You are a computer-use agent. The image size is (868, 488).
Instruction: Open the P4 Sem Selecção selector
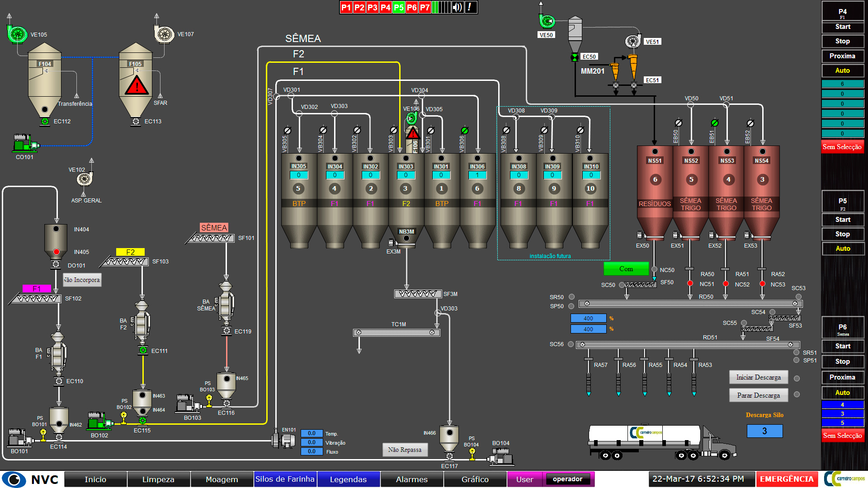click(842, 147)
